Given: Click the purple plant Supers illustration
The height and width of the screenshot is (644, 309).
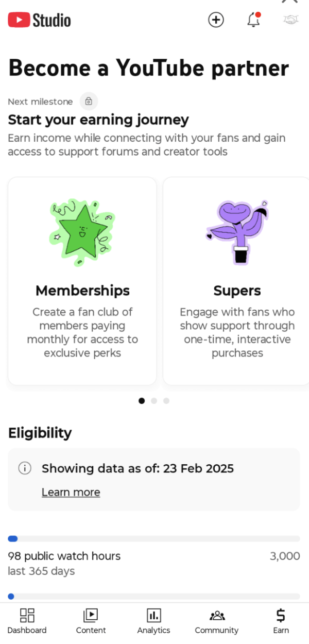Looking at the screenshot, I should coord(237,232).
